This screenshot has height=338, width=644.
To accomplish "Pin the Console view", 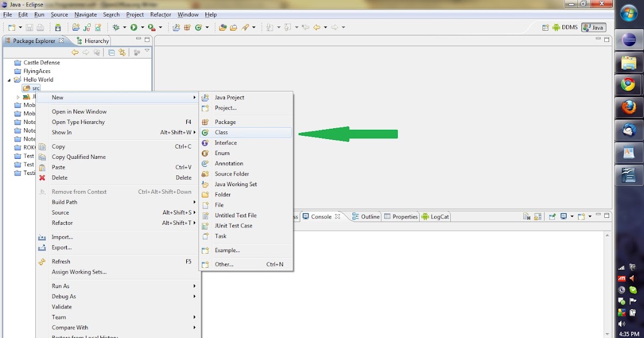I will point(553,217).
